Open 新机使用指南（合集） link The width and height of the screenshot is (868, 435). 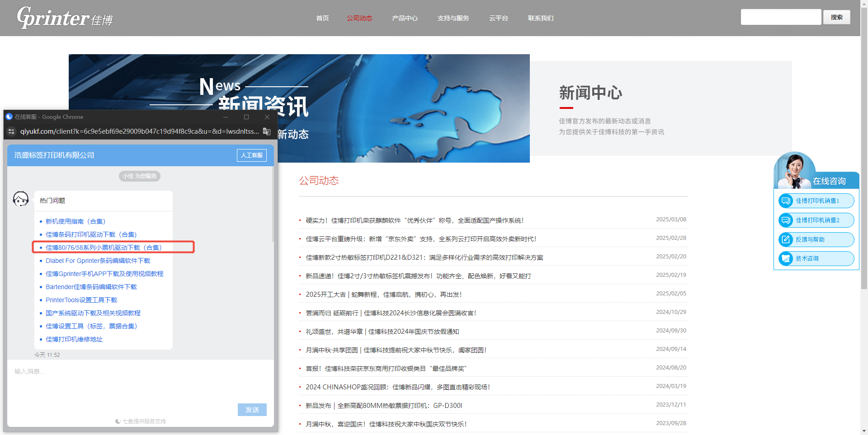click(75, 221)
